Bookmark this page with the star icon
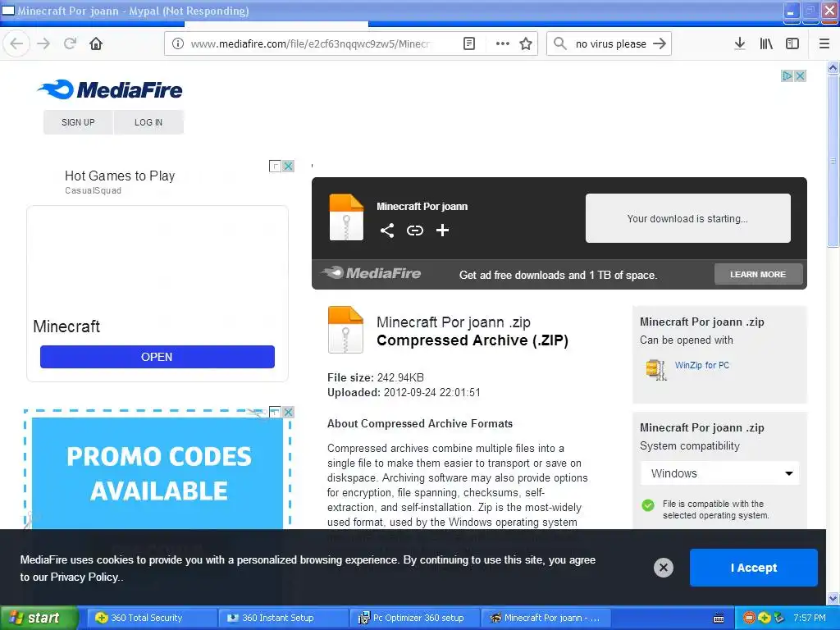Screen dimensions: 840x630 point(526,43)
